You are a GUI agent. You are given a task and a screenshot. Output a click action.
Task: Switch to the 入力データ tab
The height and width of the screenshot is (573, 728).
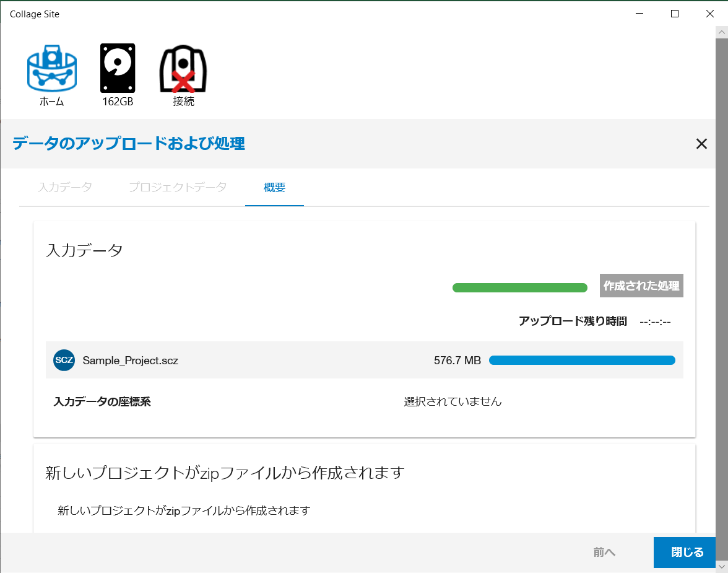[65, 187]
